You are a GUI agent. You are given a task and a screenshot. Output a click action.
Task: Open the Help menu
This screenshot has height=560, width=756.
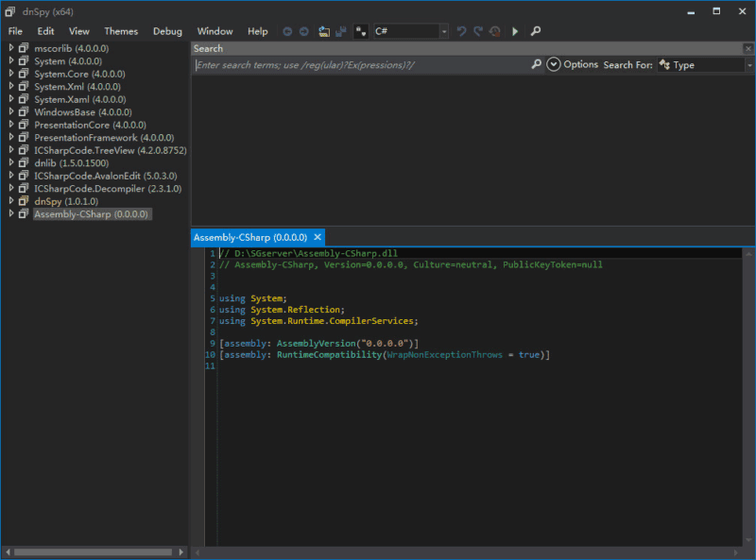pos(257,31)
